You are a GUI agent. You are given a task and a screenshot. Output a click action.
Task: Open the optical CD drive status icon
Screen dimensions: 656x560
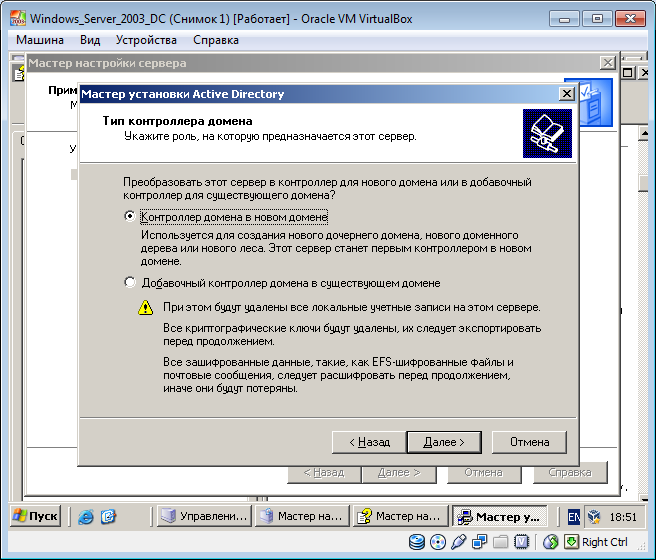pyautogui.click(x=438, y=542)
